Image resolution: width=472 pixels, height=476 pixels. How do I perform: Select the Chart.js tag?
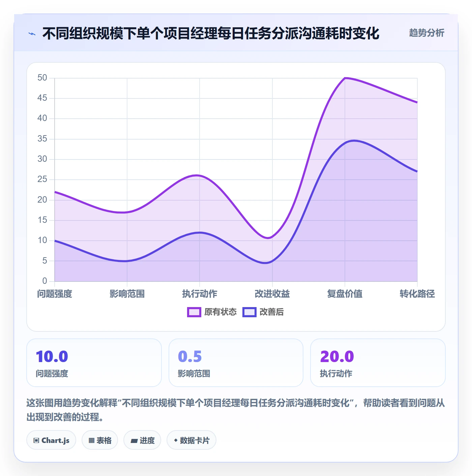pos(51,440)
